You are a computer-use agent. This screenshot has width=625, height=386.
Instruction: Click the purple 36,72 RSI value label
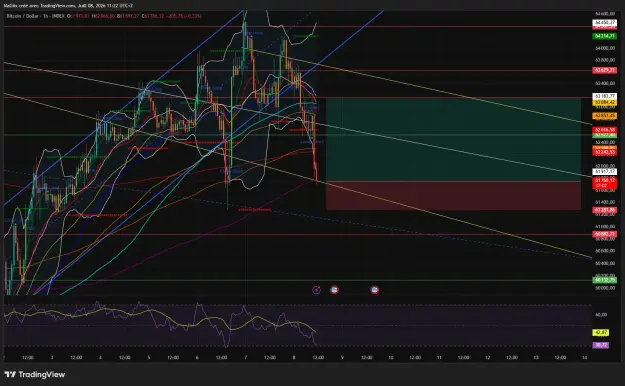pyautogui.click(x=601, y=345)
